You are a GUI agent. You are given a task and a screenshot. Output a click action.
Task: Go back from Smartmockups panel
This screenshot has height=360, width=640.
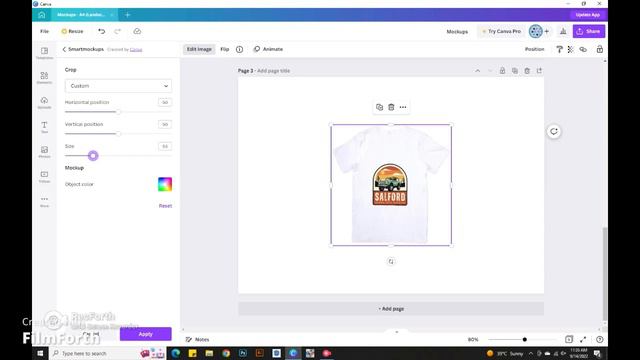(64, 49)
